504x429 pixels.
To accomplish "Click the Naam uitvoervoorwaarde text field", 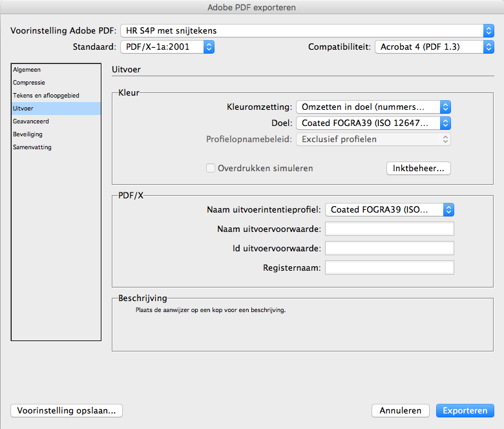I will [390, 229].
